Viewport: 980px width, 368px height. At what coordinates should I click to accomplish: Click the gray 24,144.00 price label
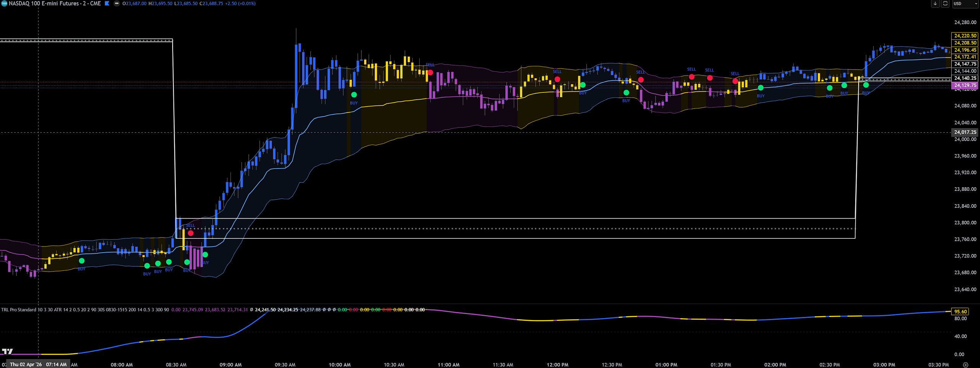(x=965, y=71)
